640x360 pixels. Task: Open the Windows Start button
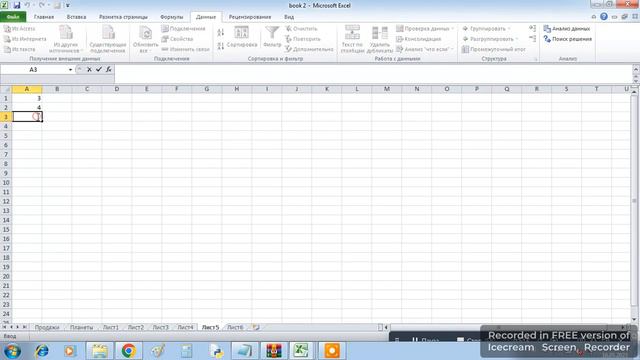[x=12, y=351]
